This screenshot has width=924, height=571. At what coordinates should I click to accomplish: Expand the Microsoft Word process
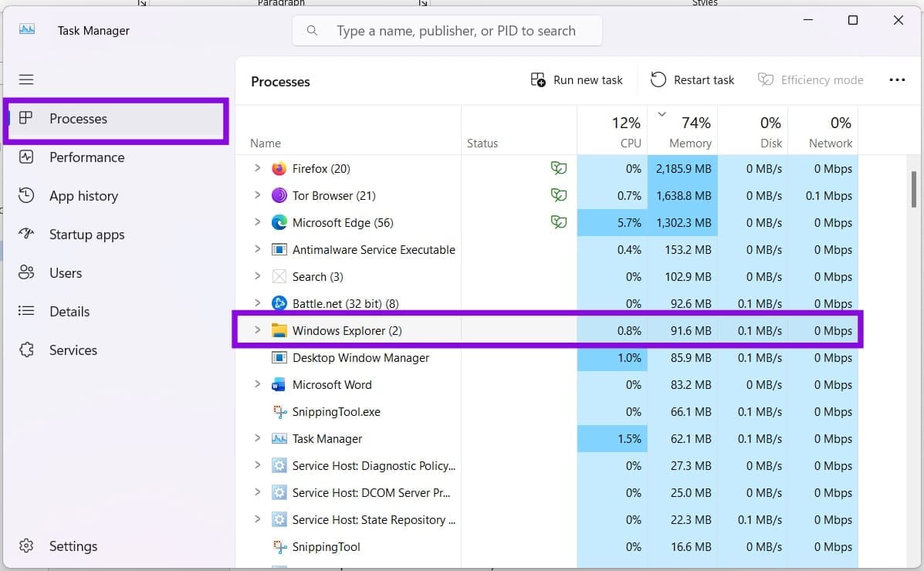point(258,384)
